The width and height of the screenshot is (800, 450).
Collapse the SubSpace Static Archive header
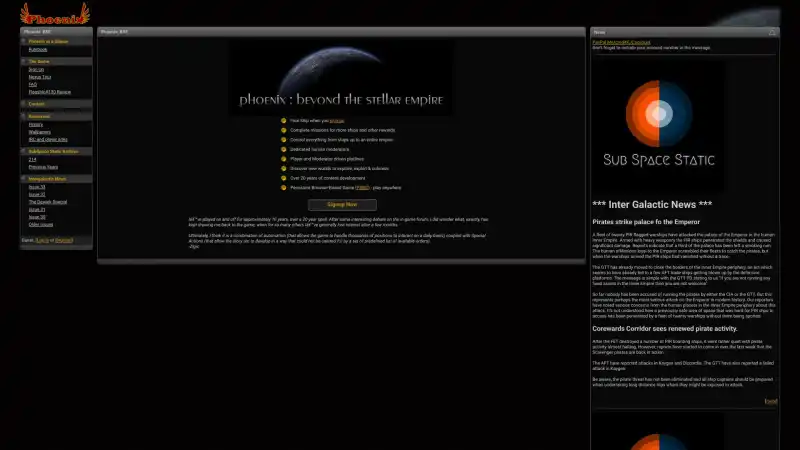click(53, 151)
